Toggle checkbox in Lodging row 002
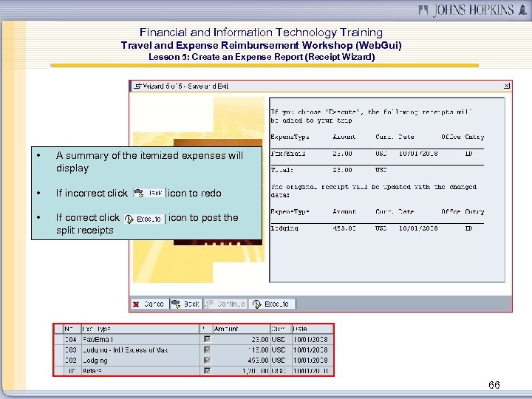The height and width of the screenshot is (399, 532). click(x=207, y=360)
